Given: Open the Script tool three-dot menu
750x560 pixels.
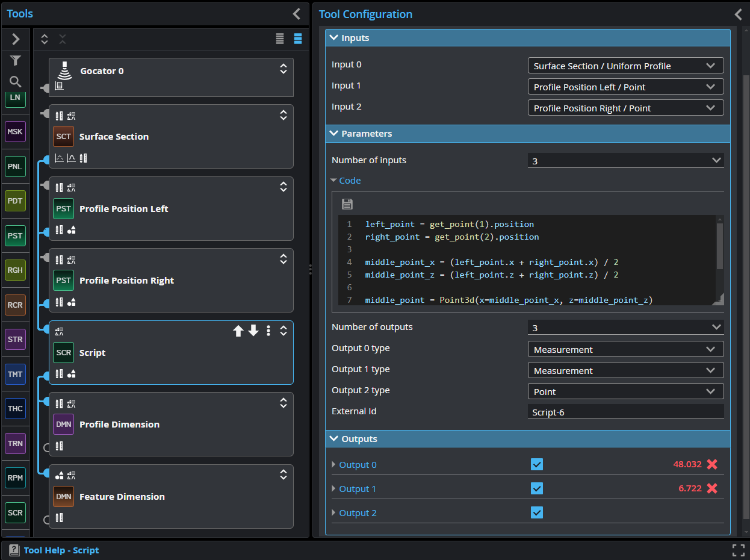Looking at the screenshot, I should tap(268, 331).
